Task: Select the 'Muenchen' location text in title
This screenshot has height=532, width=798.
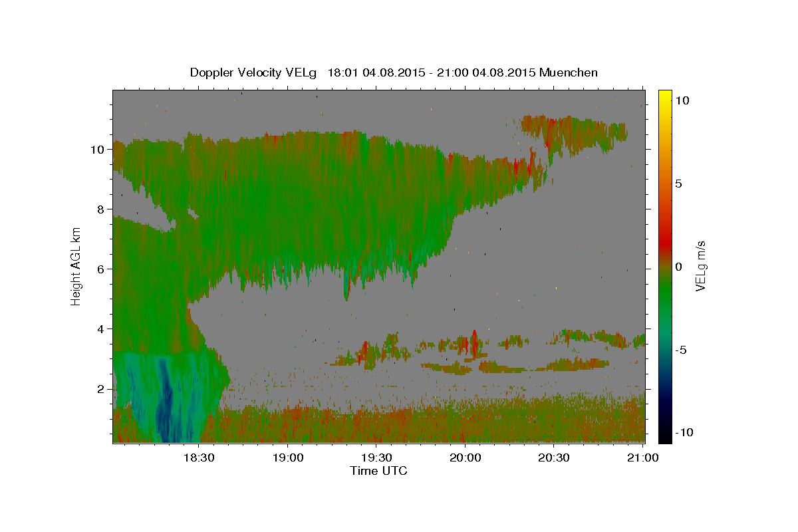Action: tap(569, 72)
